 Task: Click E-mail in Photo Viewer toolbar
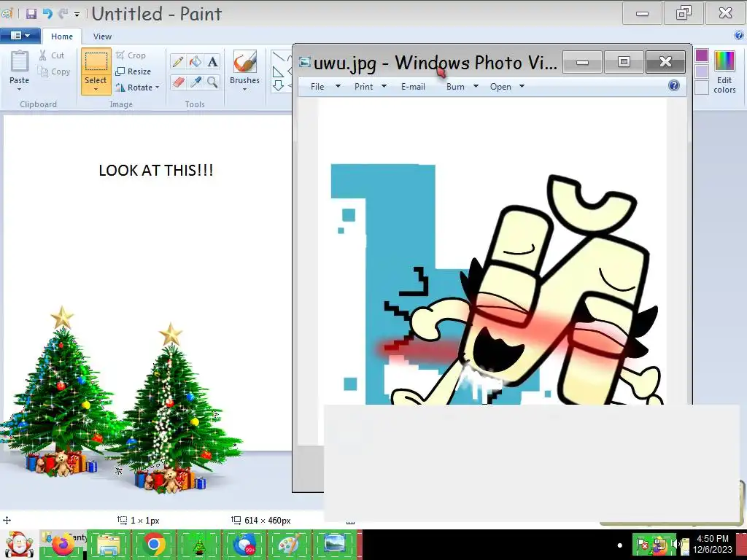click(413, 87)
